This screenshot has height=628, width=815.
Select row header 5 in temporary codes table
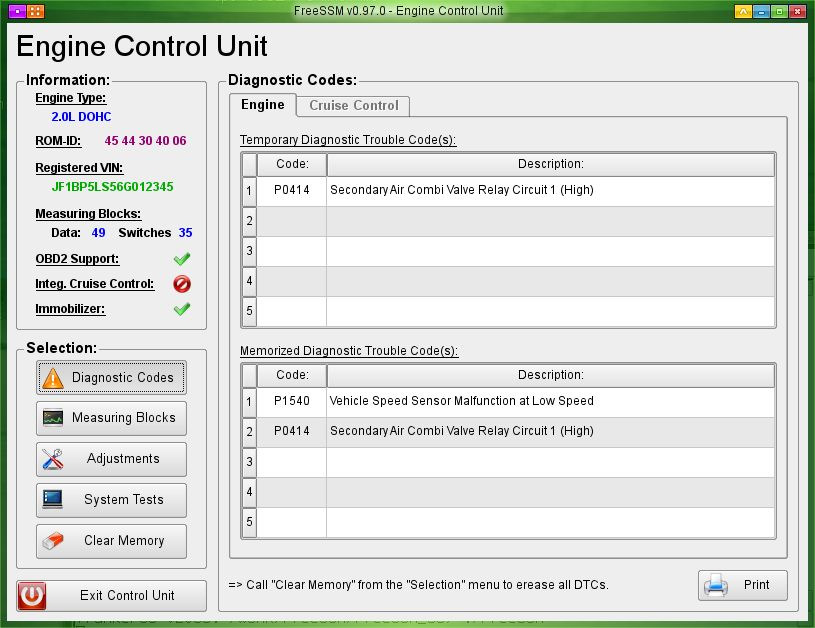tap(249, 311)
